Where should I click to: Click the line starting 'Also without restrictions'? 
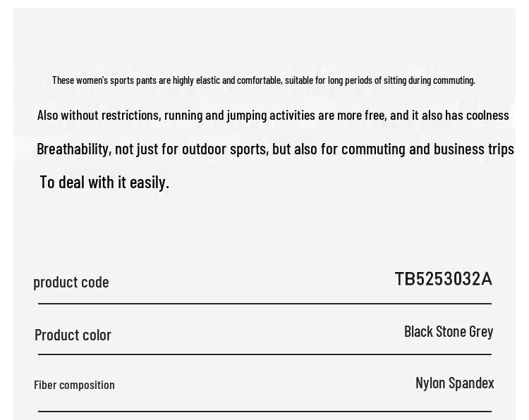273,115
